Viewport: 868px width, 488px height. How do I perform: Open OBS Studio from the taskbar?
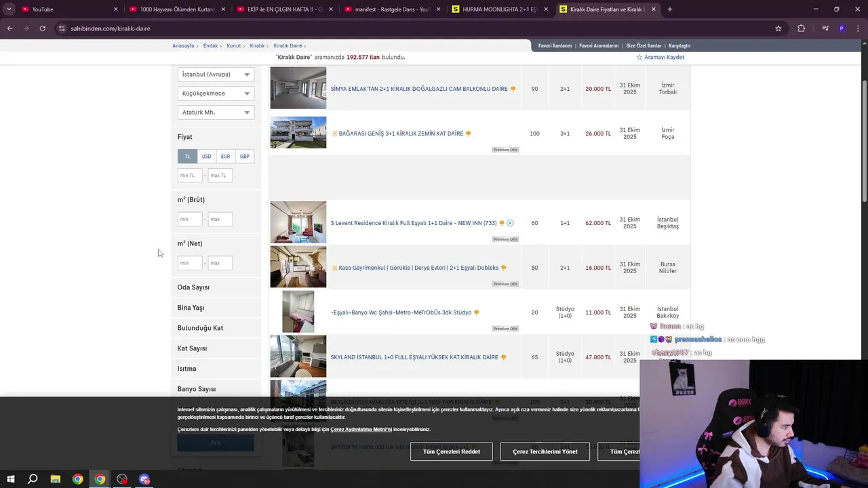point(122,479)
